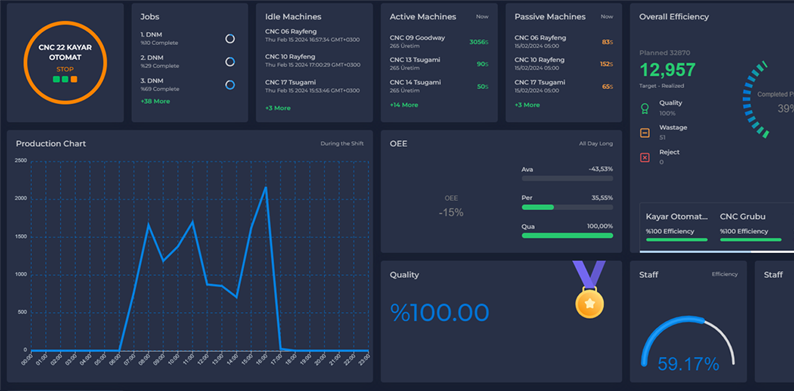Open CNC 14 Tsugami active machine
Screen dimensions: 794x391
439,86
